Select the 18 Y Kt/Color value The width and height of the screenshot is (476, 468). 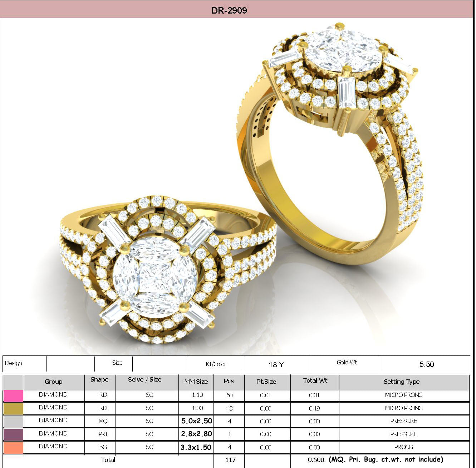click(276, 364)
